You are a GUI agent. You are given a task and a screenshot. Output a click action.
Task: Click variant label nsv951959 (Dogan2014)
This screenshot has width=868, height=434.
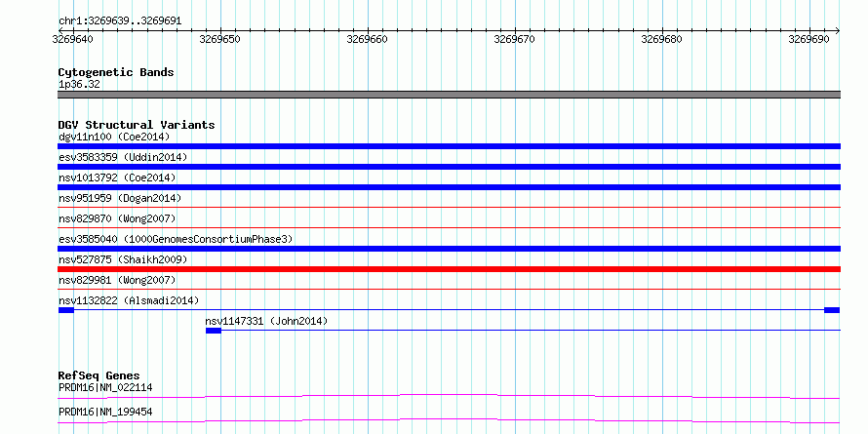[x=120, y=198]
